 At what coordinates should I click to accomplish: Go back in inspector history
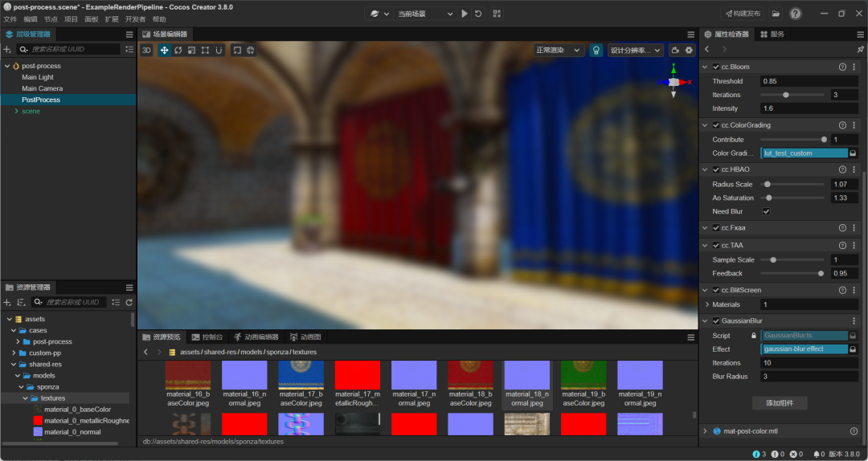pyautogui.click(x=707, y=49)
